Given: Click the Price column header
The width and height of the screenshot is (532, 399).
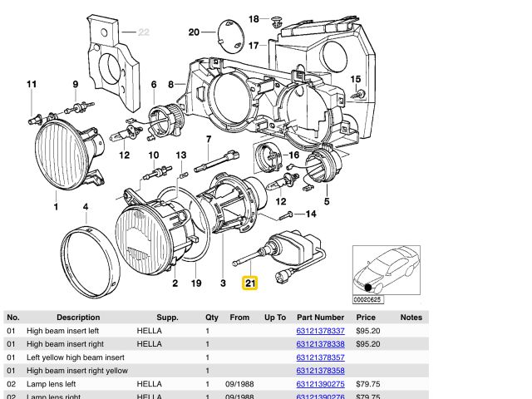Looking at the screenshot, I should pyautogui.click(x=366, y=318).
